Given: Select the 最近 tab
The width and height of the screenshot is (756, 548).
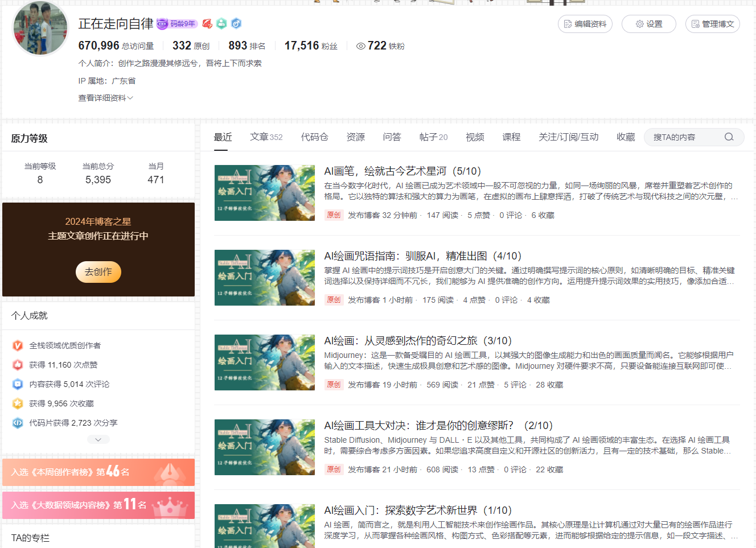Looking at the screenshot, I should point(223,137).
